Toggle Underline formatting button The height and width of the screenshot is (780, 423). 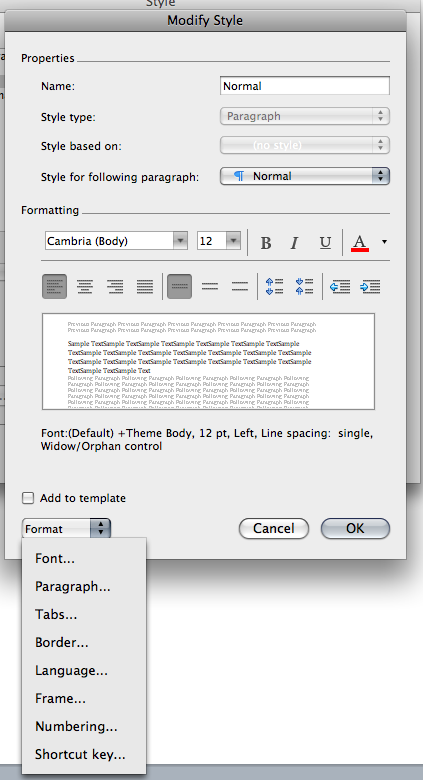[x=325, y=242]
